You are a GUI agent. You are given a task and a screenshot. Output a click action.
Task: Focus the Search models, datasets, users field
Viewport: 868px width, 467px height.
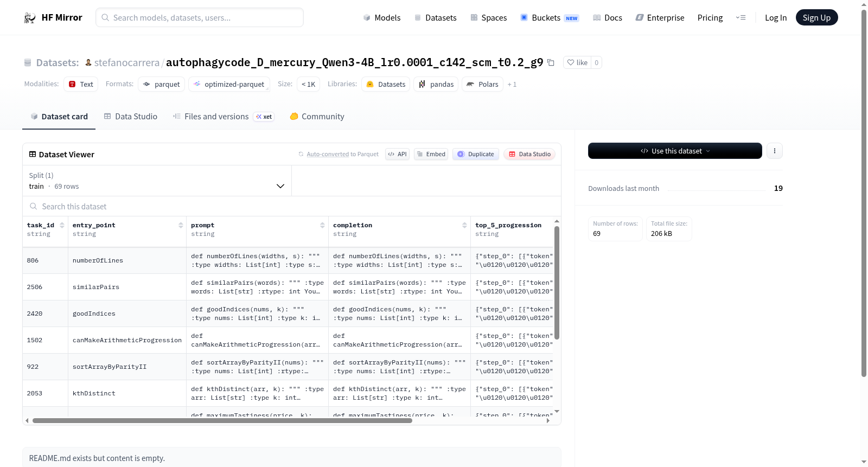(x=200, y=17)
